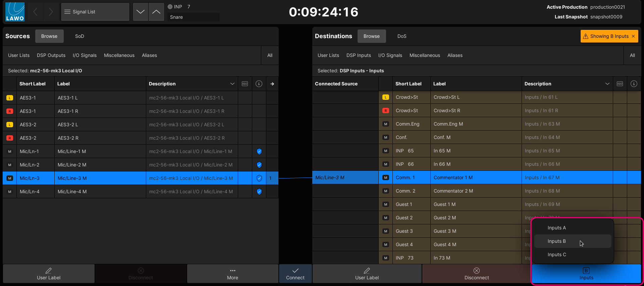Viewport: 644px width, 286px height.
Task: Switch to the SoD tab in Sources
Action: (79, 36)
